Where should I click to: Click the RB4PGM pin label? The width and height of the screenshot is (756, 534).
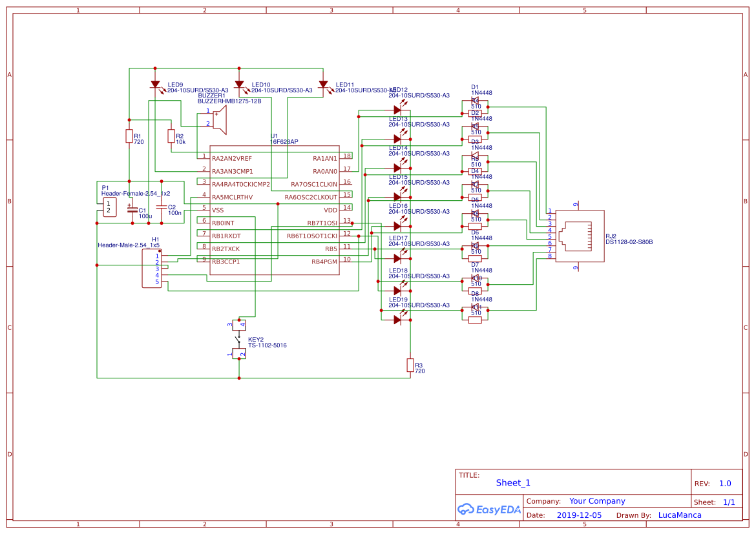coord(324,262)
